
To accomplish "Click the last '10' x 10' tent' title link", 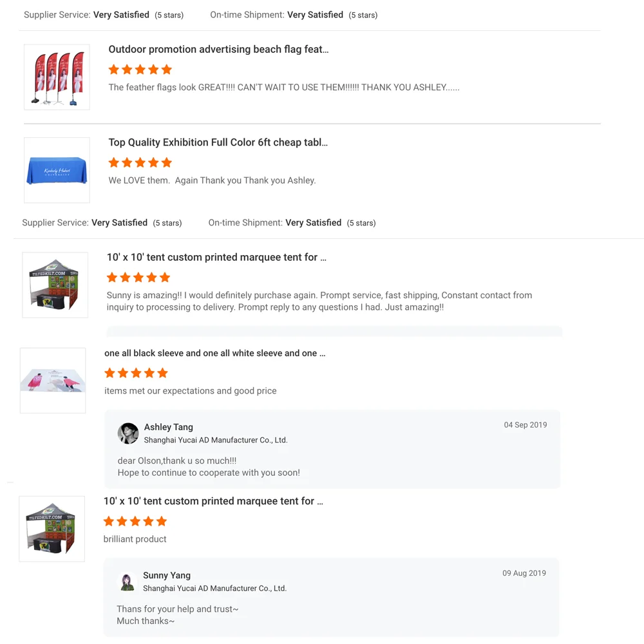I will [x=213, y=501].
